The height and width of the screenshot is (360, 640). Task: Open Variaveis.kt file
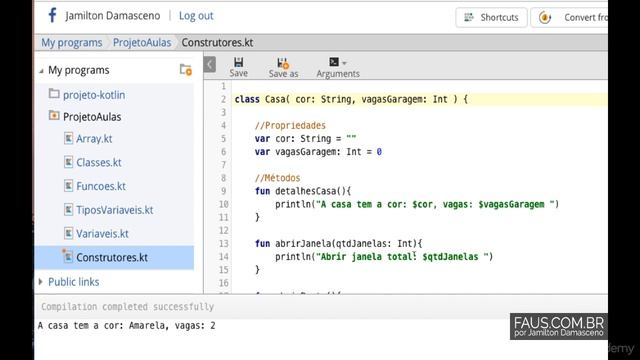(102, 234)
